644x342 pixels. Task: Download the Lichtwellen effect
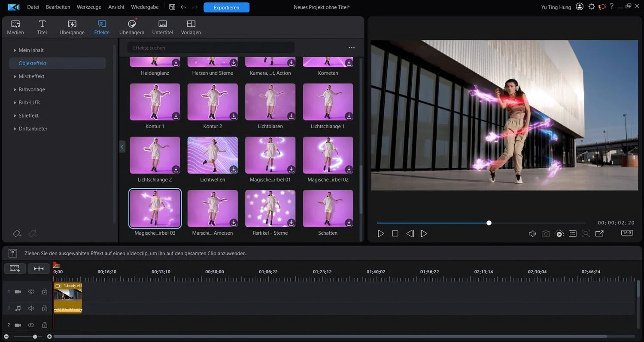(234, 169)
